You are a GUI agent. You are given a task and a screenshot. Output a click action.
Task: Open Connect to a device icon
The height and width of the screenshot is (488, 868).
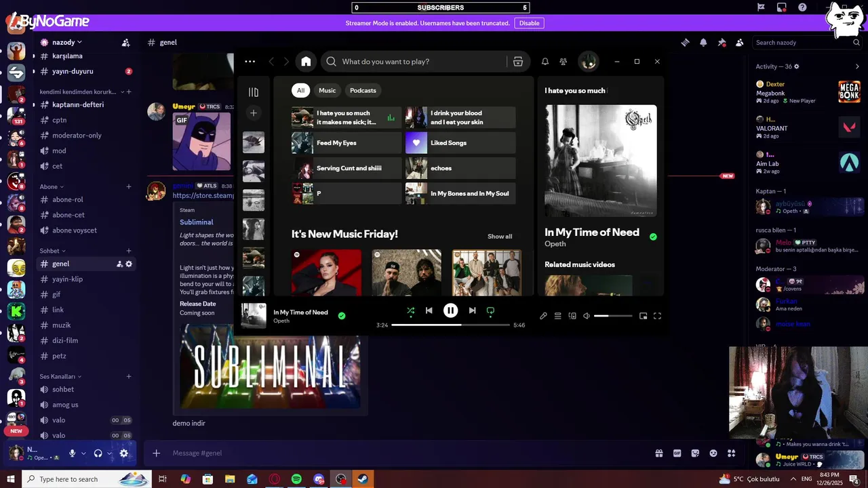pyautogui.click(x=572, y=316)
